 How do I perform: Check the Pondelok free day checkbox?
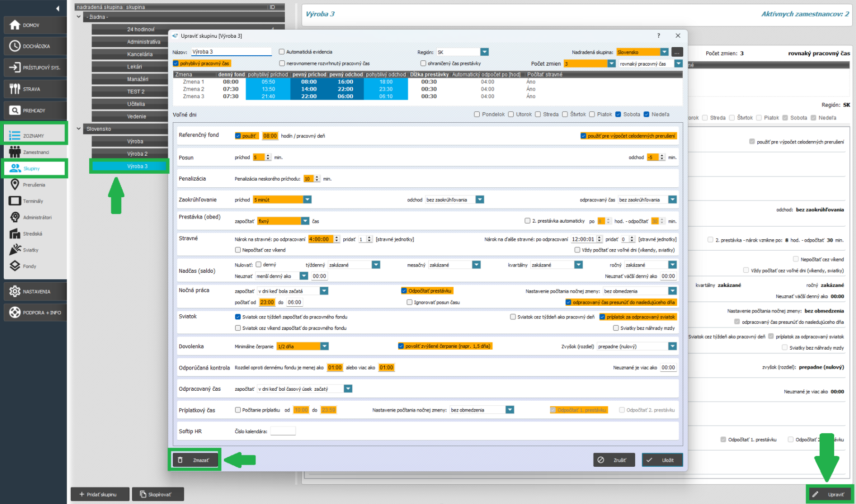click(x=477, y=114)
